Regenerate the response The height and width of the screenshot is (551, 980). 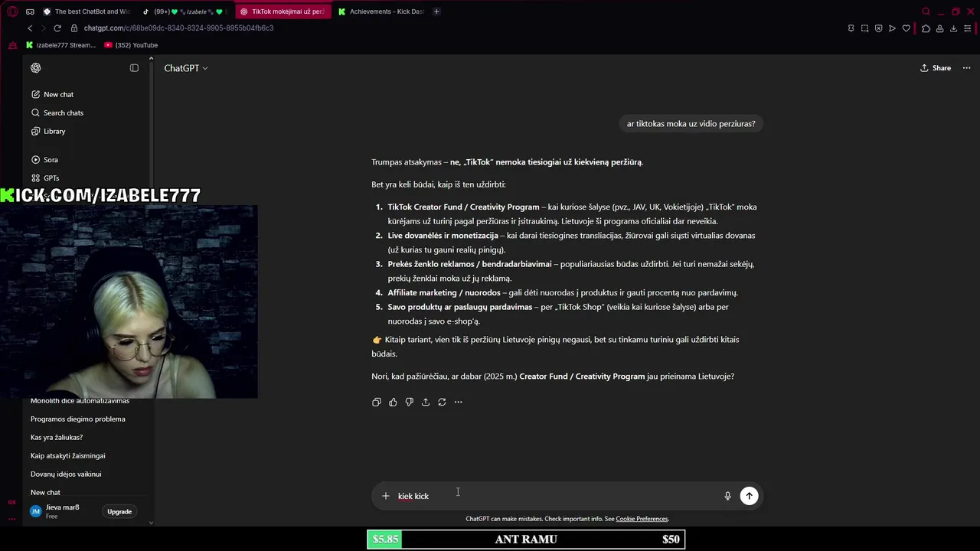pyautogui.click(x=442, y=402)
